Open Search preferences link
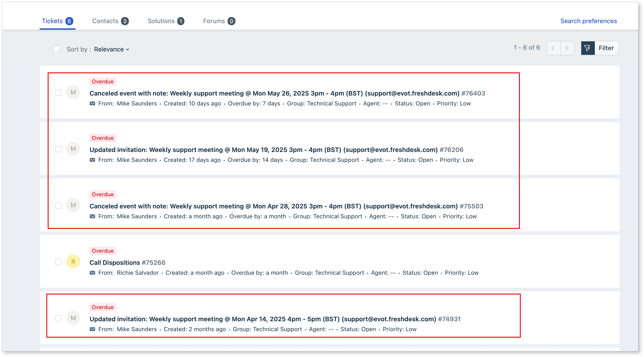 coord(588,21)
